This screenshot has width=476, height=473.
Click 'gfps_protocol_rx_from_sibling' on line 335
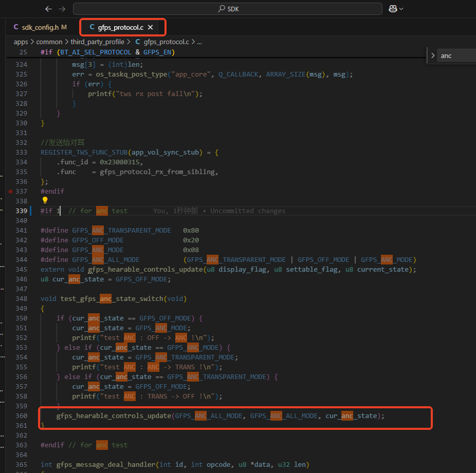pyautogui.click(x=157, y=172)
